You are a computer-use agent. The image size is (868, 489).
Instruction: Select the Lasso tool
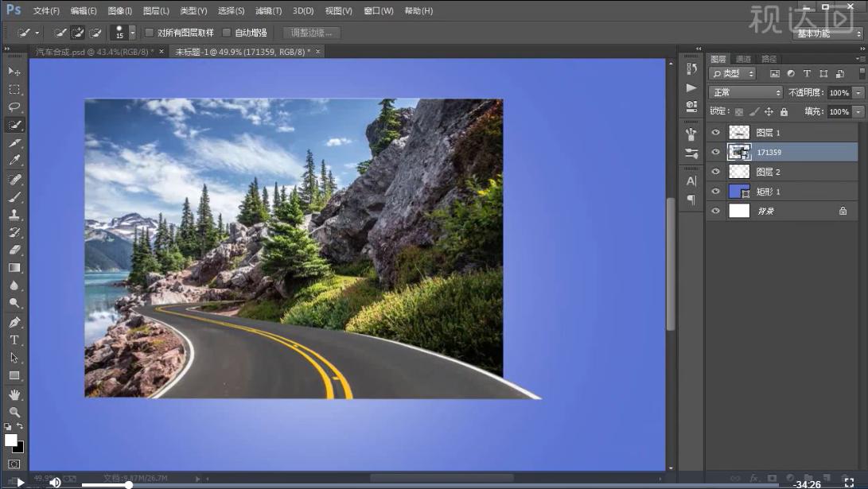pos(14,107)
